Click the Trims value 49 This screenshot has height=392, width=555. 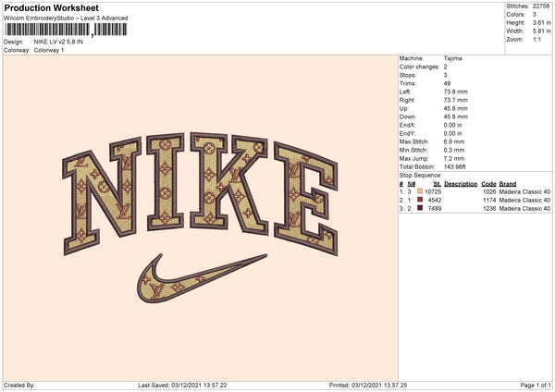tap(447, 83)
